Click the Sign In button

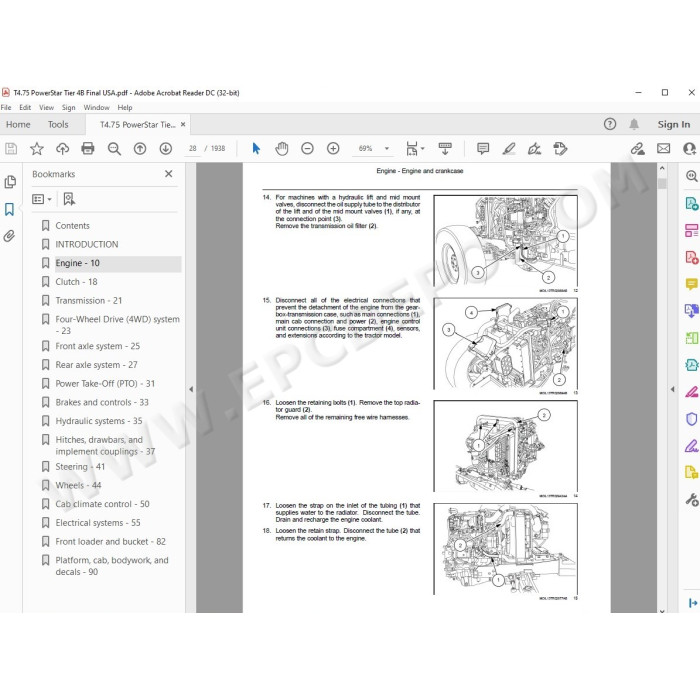pyautogui.click(x=674, y=125)
